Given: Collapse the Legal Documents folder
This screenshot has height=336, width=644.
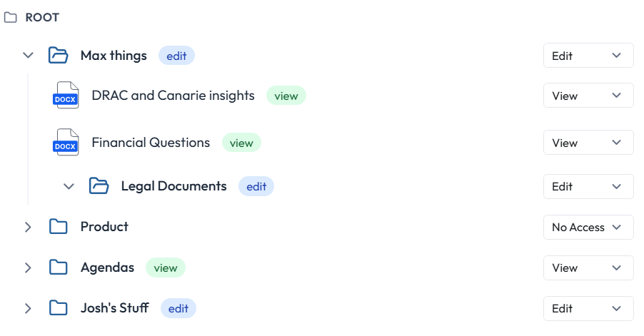Looking at the screenshot, I should click(69, 186).
